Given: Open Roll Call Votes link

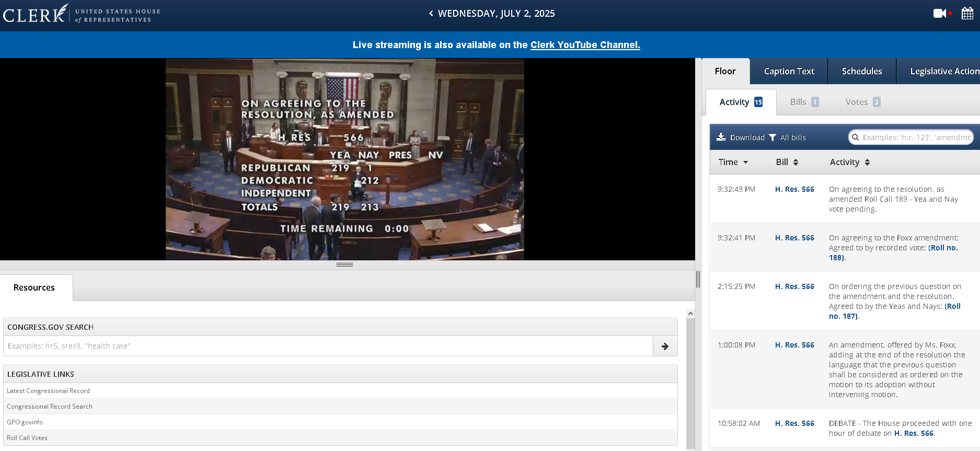Looking at the screenshot, I should tap(27, 438).
